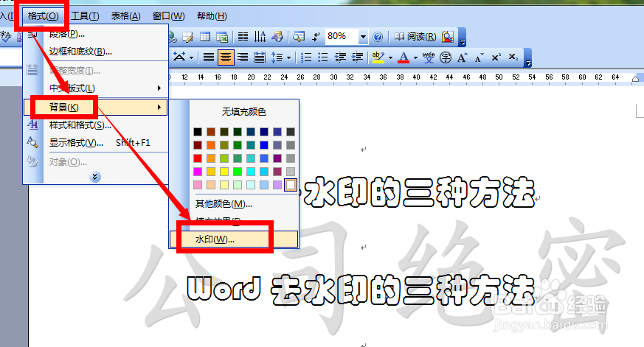This screenshot has width=644, height=347.
Task: Click the Insert Table icon
Action: (205, 37)
